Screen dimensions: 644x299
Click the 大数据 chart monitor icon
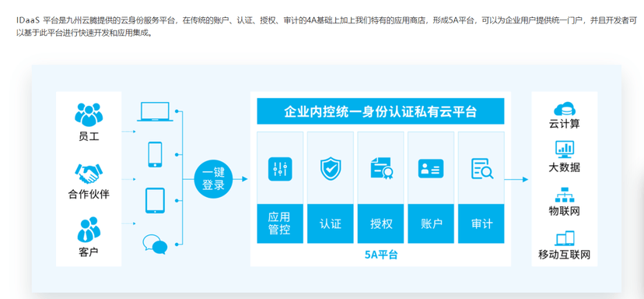[x=565, y=149]
